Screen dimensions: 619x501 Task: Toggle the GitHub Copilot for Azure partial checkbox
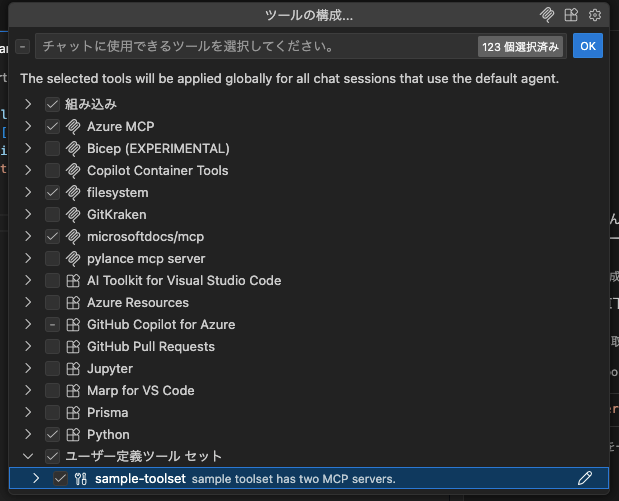pos(52,325)
